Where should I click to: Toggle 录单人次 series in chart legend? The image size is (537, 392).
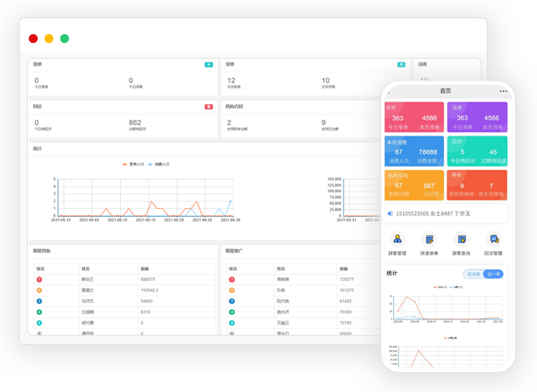coord(134,164)
